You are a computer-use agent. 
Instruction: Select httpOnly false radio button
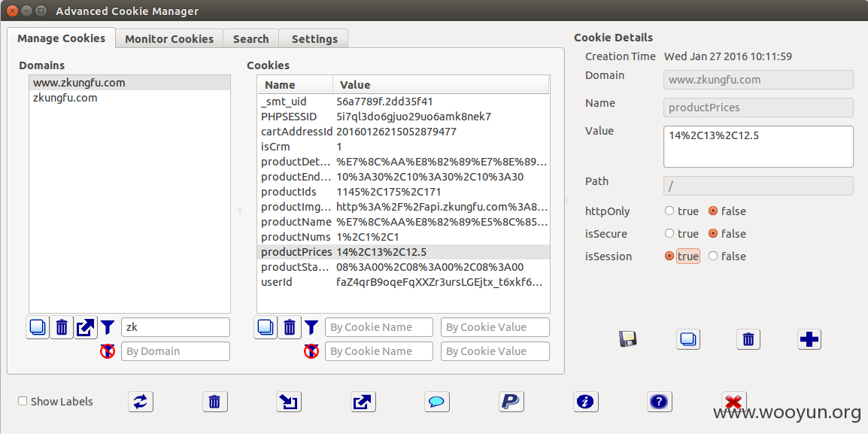pyautogui.click(x=713, y=211)
